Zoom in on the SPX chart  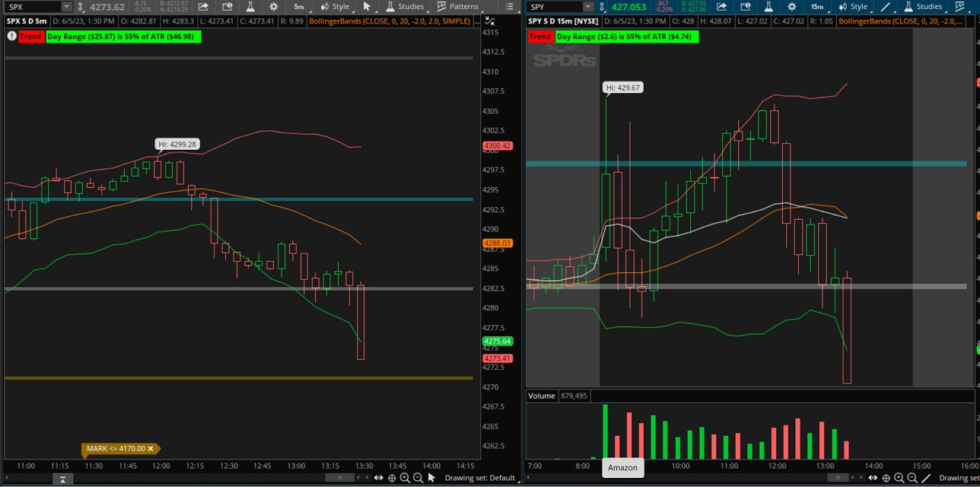405,478
